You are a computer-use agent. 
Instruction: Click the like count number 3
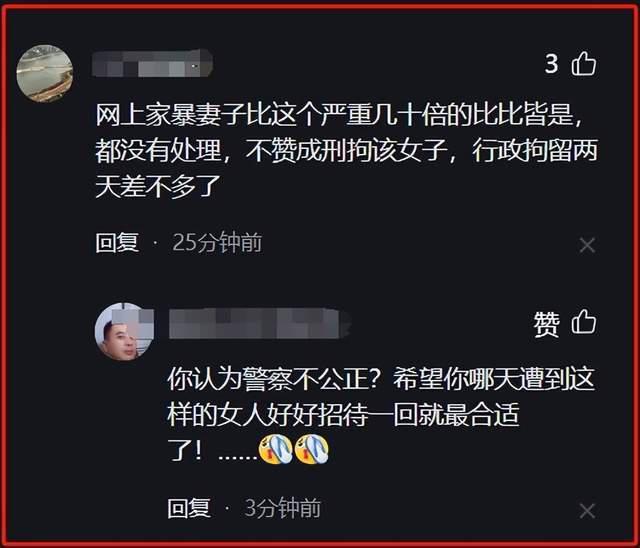point(551,64)
